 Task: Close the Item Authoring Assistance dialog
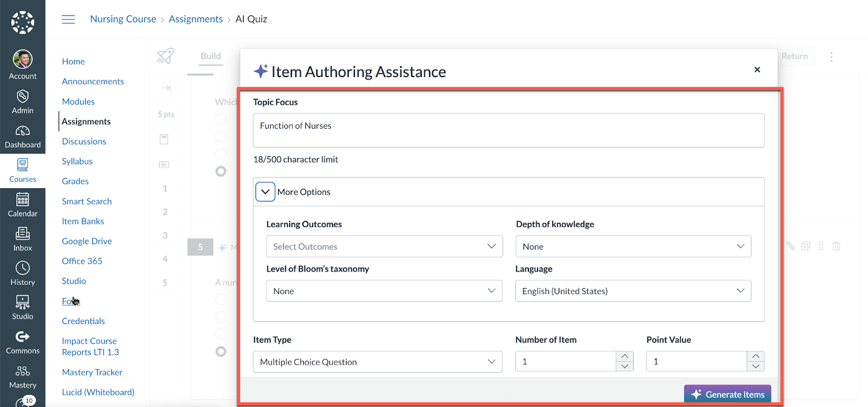pyautogui.click(x=757, y=69)
